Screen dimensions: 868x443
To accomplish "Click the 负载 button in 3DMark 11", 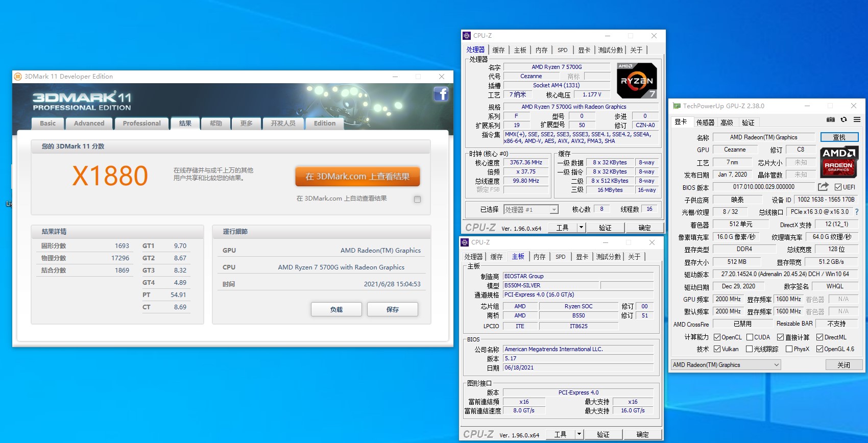I will click(x=336, y=309).
